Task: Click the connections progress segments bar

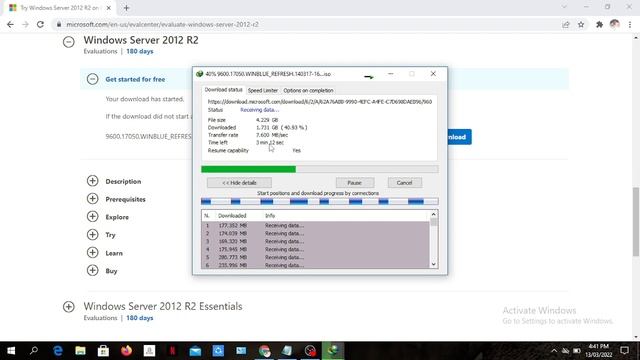Action: point(320,201)
